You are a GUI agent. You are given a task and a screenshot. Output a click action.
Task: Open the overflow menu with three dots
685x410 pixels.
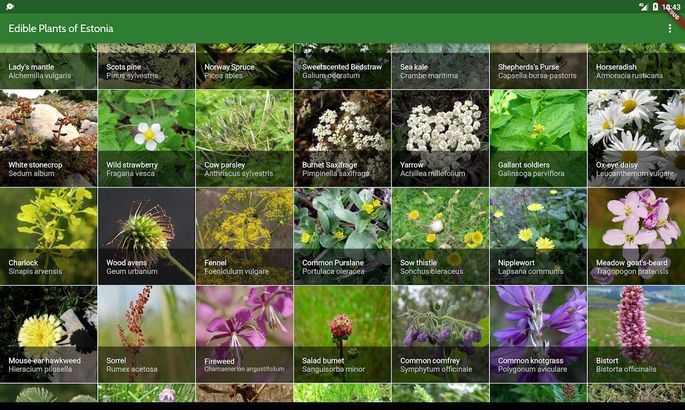[670, 28]
